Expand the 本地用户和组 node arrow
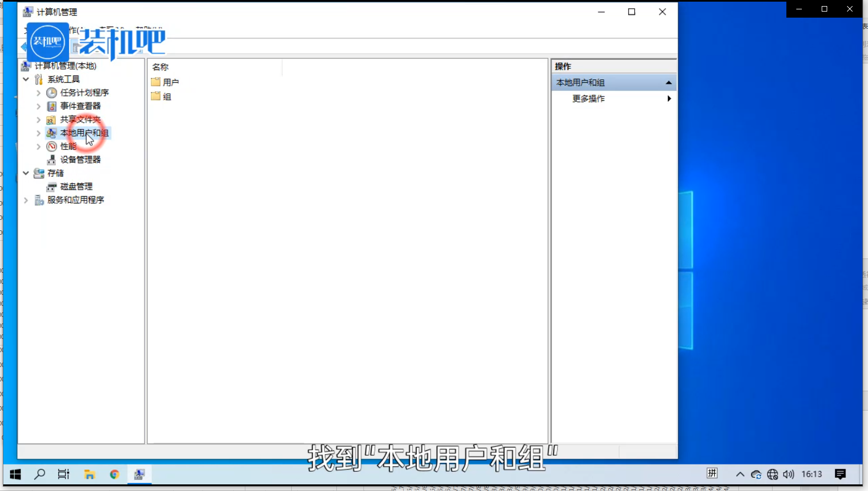Viewport: 868px width, 491px height. point(39,133)
